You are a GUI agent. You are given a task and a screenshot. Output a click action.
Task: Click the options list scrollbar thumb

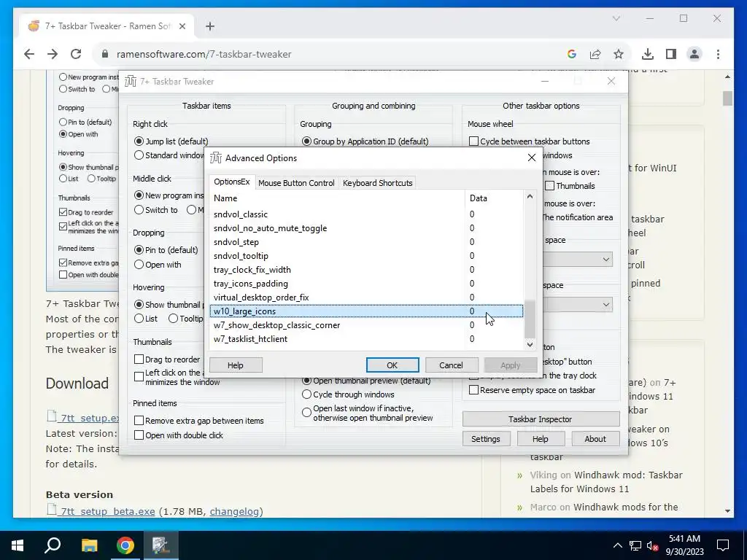530,318
